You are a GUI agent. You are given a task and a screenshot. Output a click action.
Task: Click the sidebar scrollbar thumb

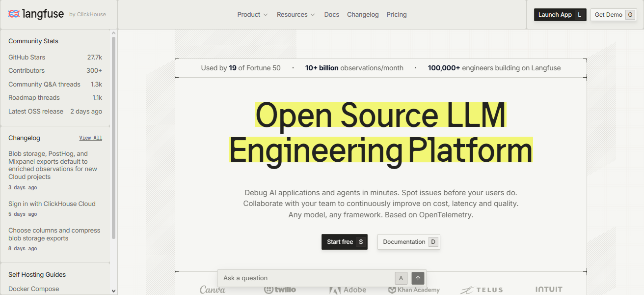point(114,138)
